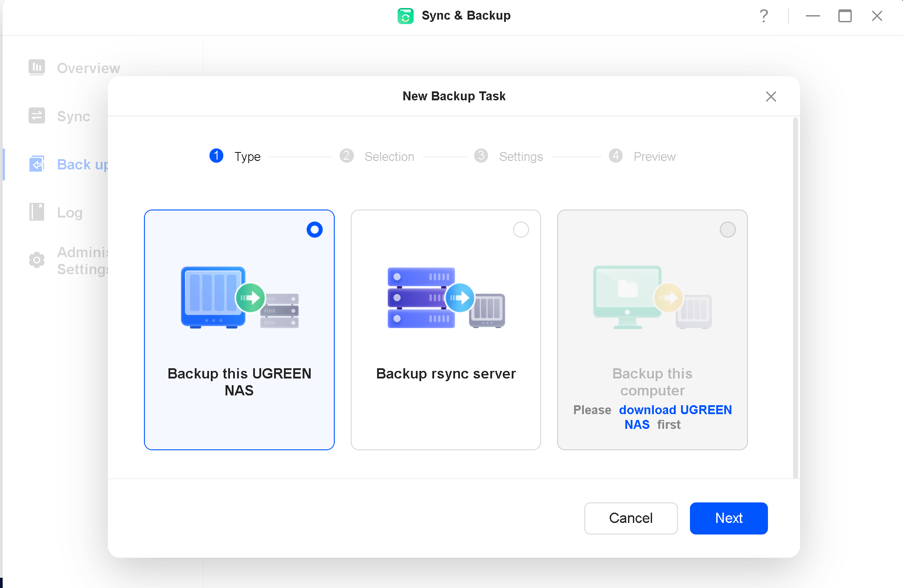
Task: Open the Log panel icon
Action: [37, 212]
